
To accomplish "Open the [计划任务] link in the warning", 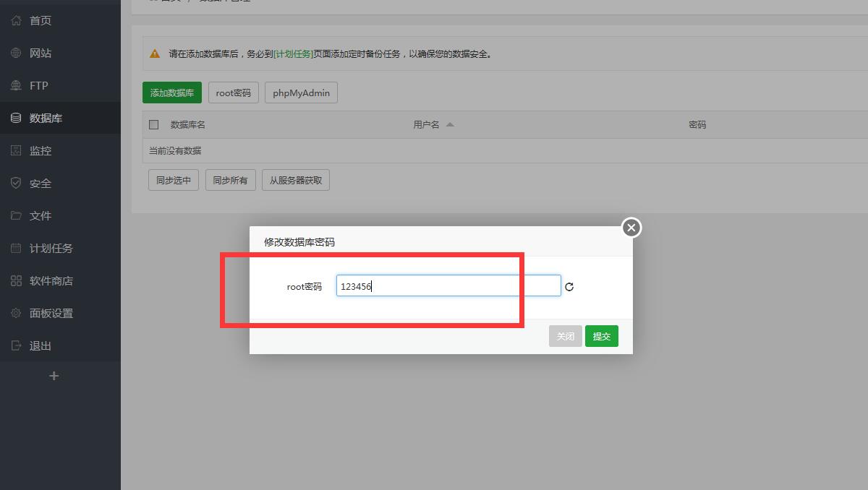I will [x=293, y=53].
